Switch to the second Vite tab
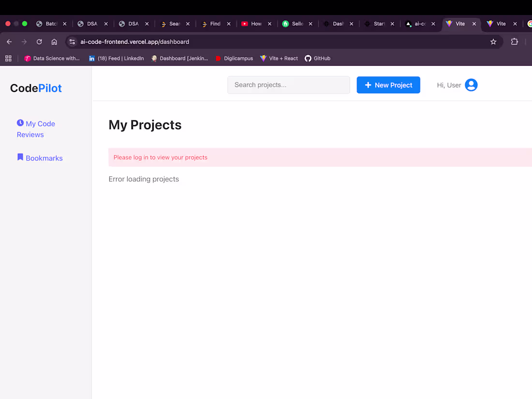 click(x=501, y=23)
